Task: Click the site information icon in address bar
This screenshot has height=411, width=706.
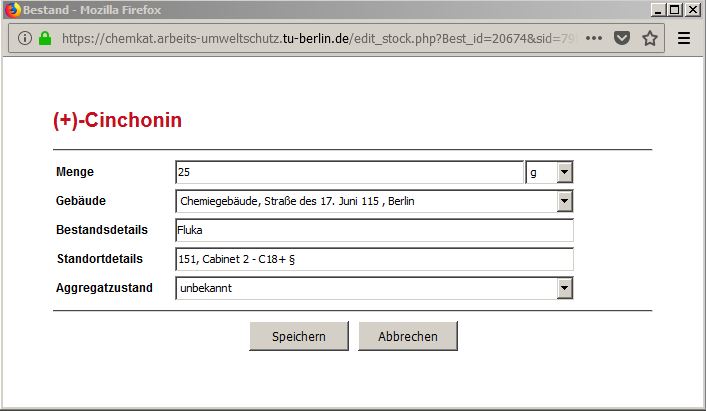Action: pos(25,39)
